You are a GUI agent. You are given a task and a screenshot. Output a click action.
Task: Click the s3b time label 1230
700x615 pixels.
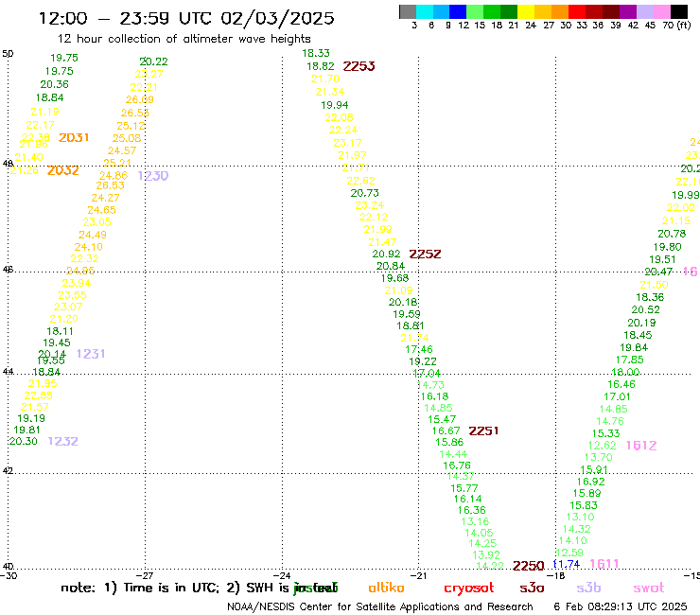[x=153, y=176]
